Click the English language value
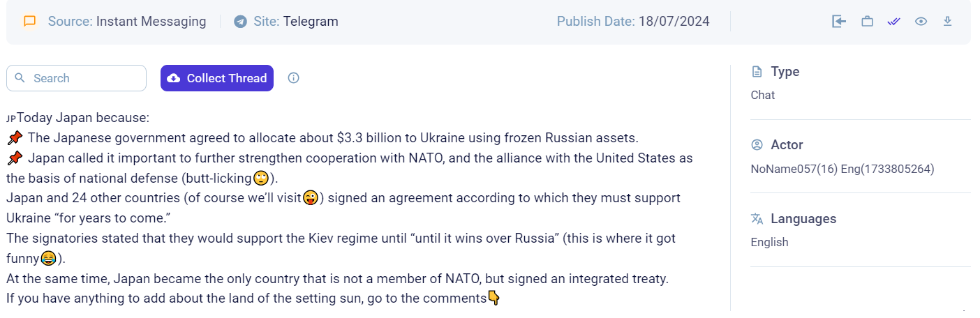This screenshot has width=980, height=318. point(769,243)
